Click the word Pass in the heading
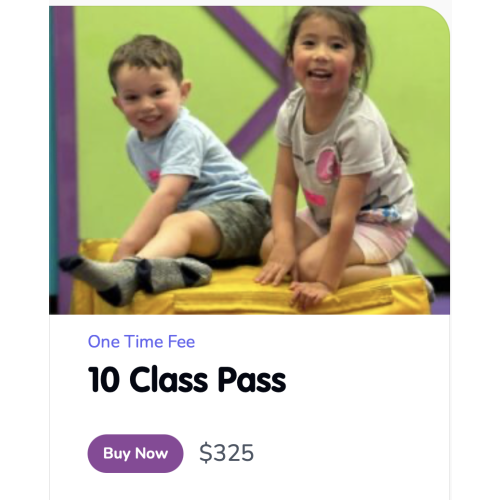This screenshot has height=500, width=500. (x=252, y=380)
